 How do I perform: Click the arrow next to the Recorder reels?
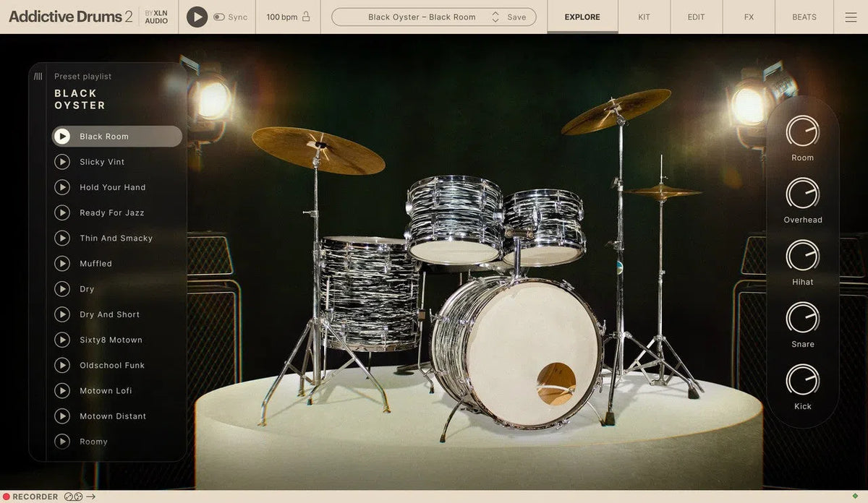90,496
